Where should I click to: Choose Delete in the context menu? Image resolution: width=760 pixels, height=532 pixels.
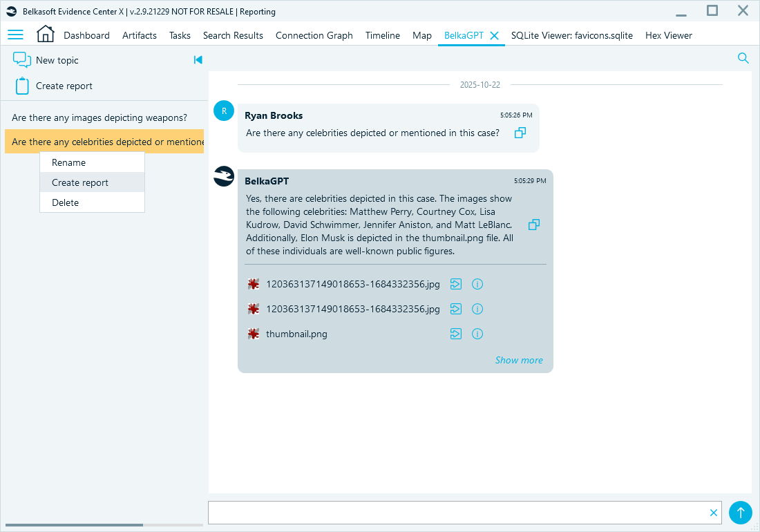tap(64, 202)
